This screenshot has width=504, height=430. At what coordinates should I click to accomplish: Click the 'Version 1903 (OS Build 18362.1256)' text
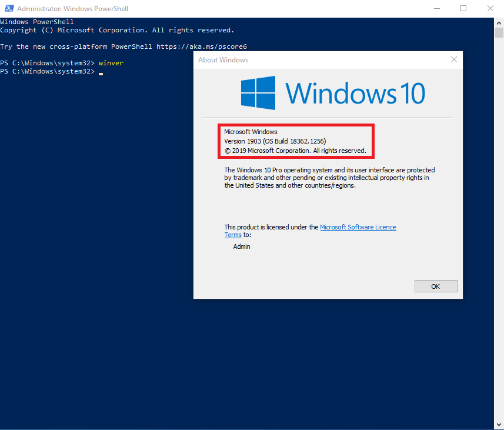[x=275, y=141]
